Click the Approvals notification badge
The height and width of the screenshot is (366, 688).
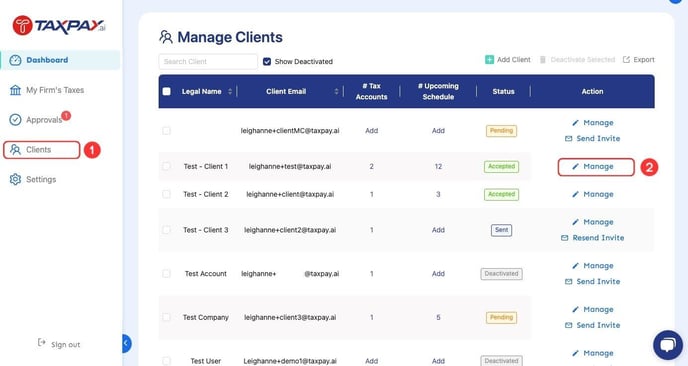(x=66, y=115)
